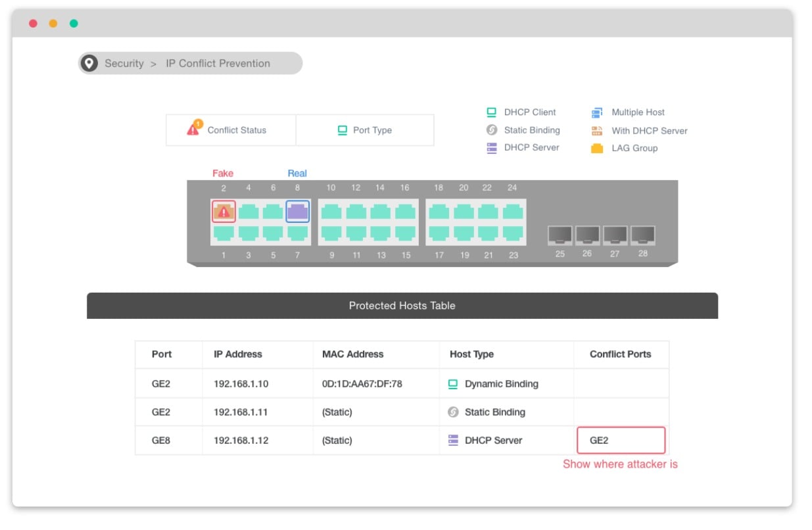812x530 pixels.
Task: Select IP address 192.168.1.12
Action: (241, 441)
